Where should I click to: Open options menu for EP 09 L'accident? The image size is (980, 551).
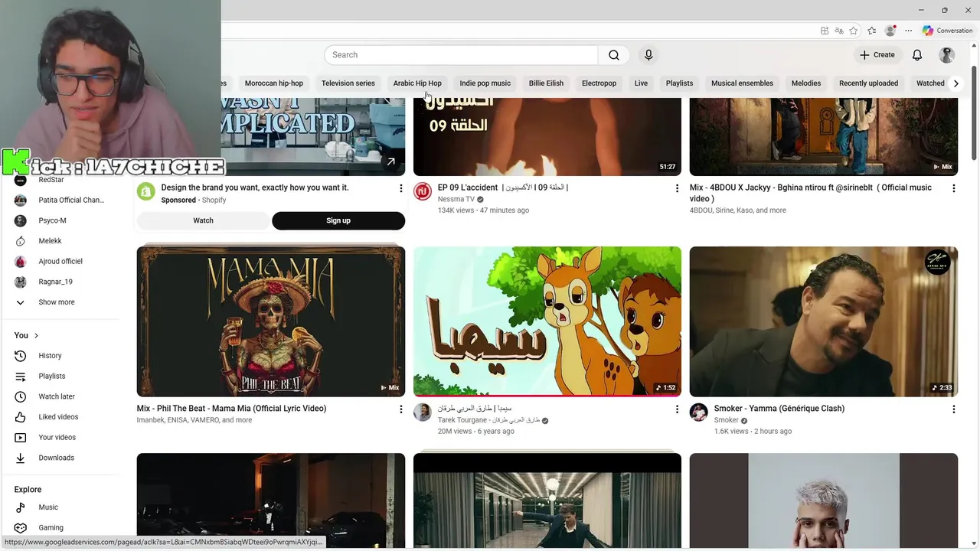click(x=677, y=188)
